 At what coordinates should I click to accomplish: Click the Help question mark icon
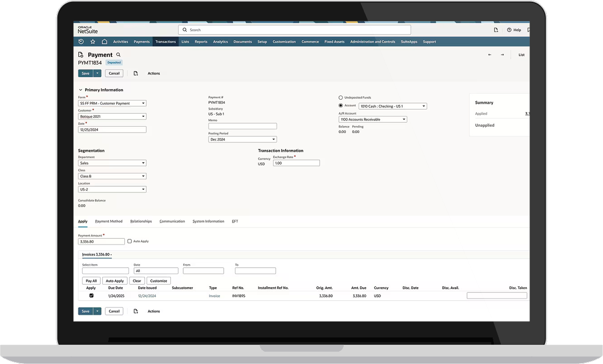509,30
